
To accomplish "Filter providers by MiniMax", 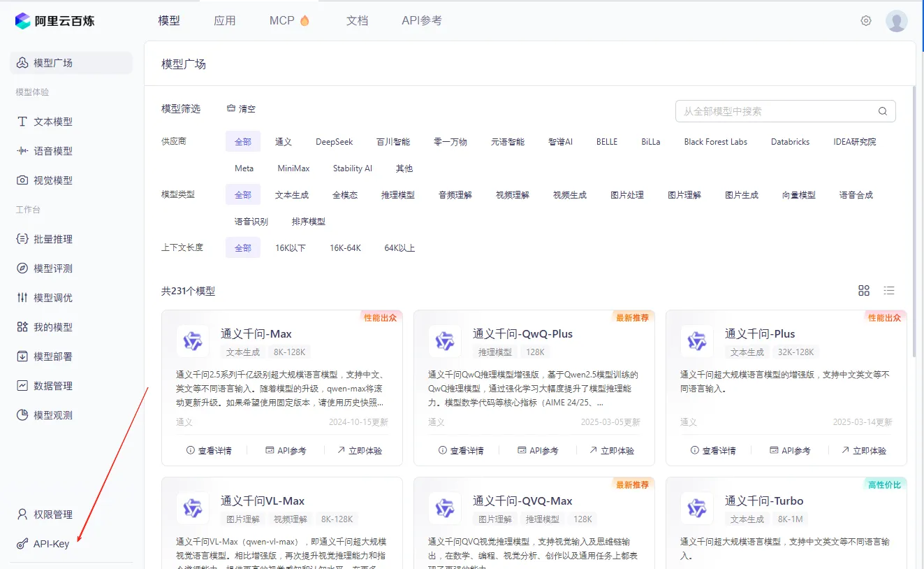I will pos(293,168).
